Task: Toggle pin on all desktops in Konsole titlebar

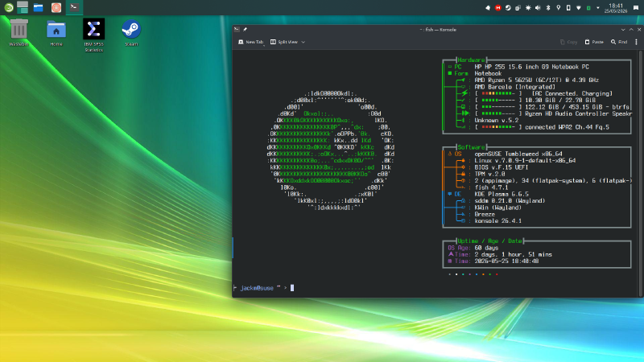Action: (246, 30)
